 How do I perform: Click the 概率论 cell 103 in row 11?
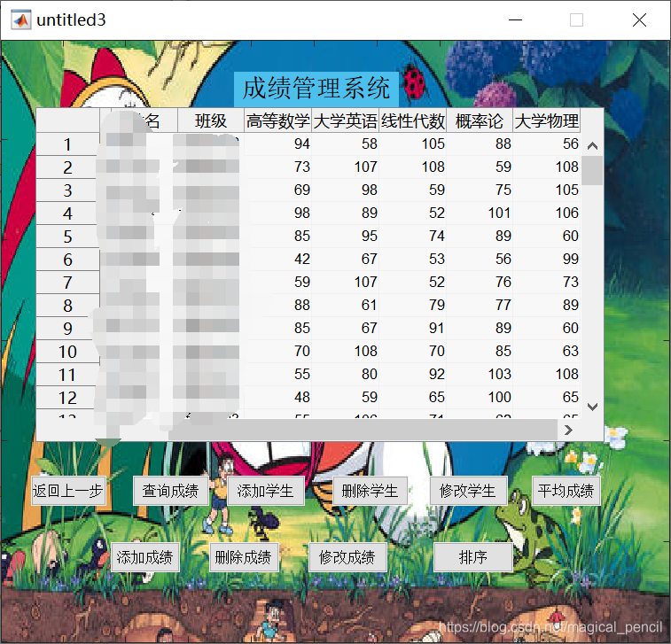pyautogui.click(x=480, y=374)
